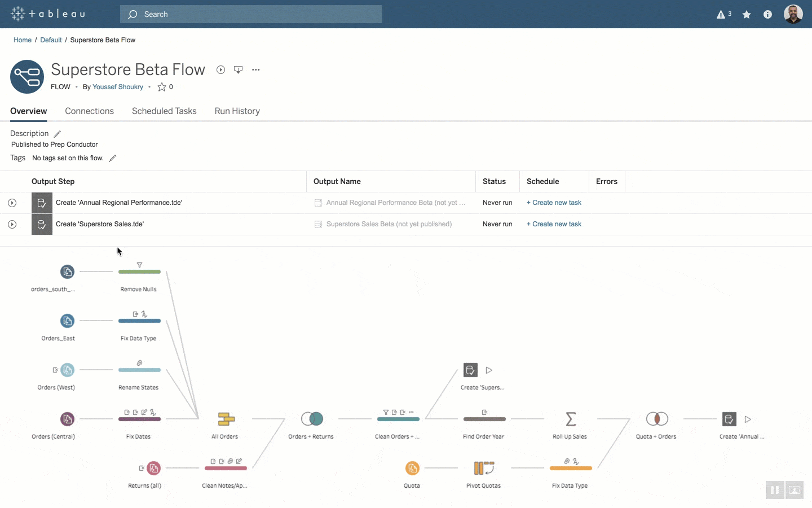
Task: Open more actions ellipsis menu
Action: coord(256,70)
